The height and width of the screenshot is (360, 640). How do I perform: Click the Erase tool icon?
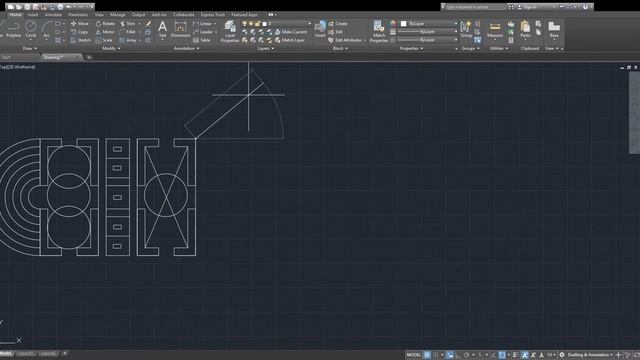coord(148,24)
